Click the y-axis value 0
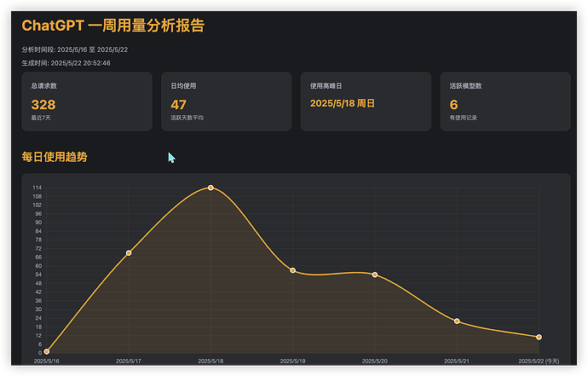The image size is (588, 376). [x=40, y=353]
